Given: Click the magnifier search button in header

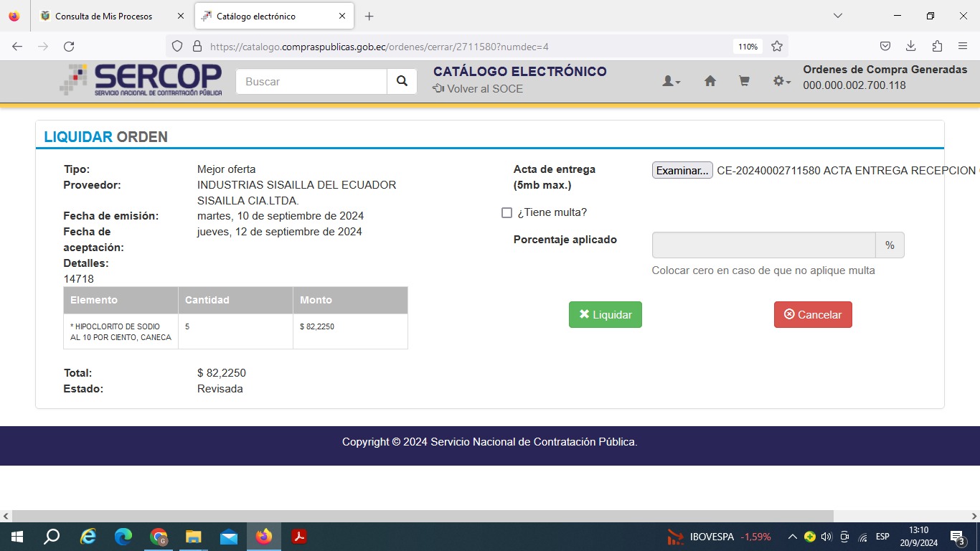Looking at the screenshot, I should click(x=402, y=82).
